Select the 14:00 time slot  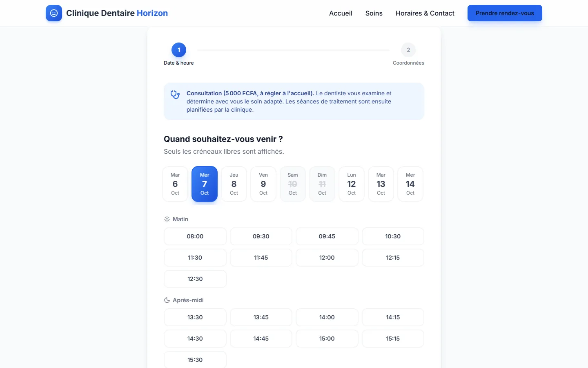[327, 317]
